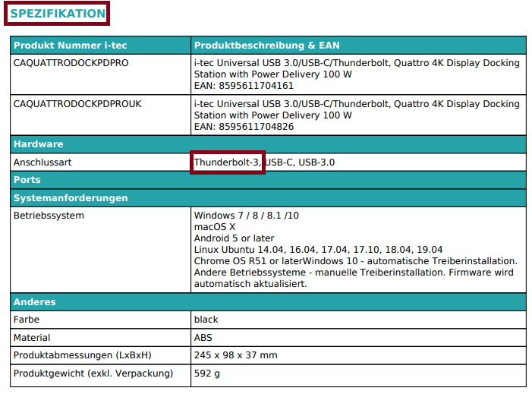Select the 'Produktbeschreibung & EAN' header cell
The height and width of the screenshot is (394, 532).
358,46
